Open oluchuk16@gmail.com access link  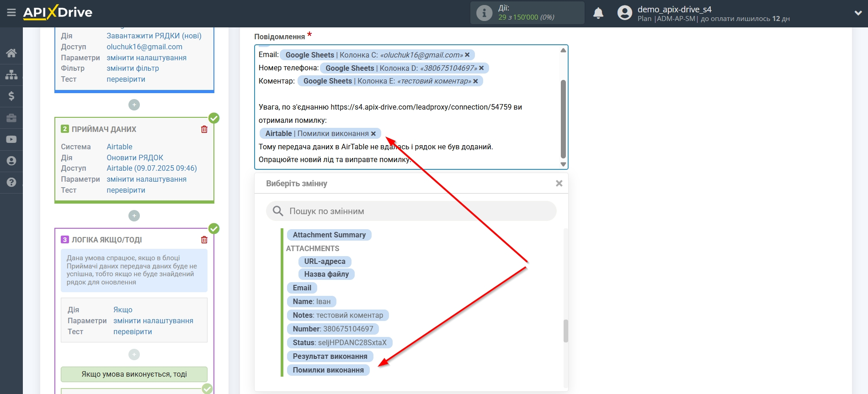144,47
